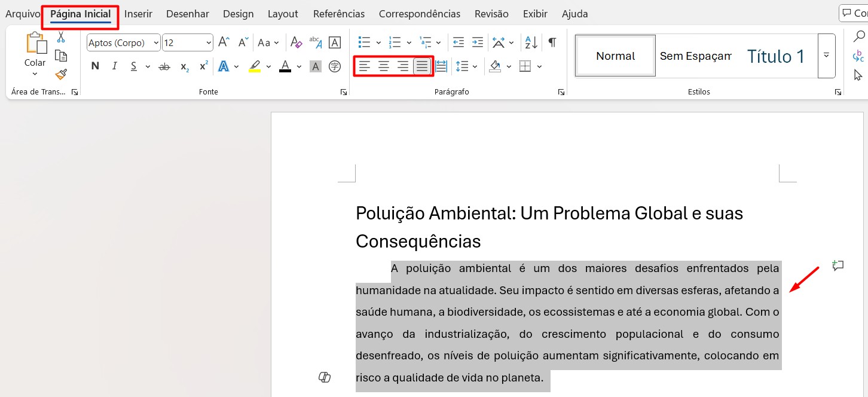Decrease font size with the smaller A

tap(243, 42)
